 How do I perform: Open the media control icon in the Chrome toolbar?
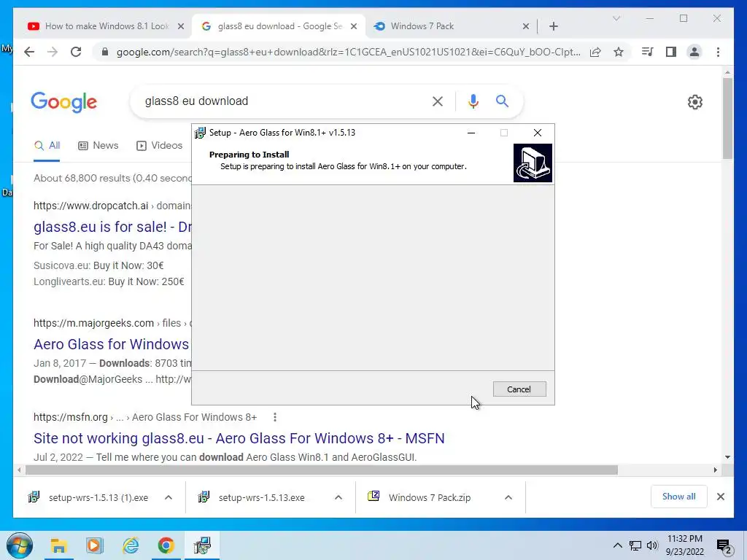click(x=648, y=52)
